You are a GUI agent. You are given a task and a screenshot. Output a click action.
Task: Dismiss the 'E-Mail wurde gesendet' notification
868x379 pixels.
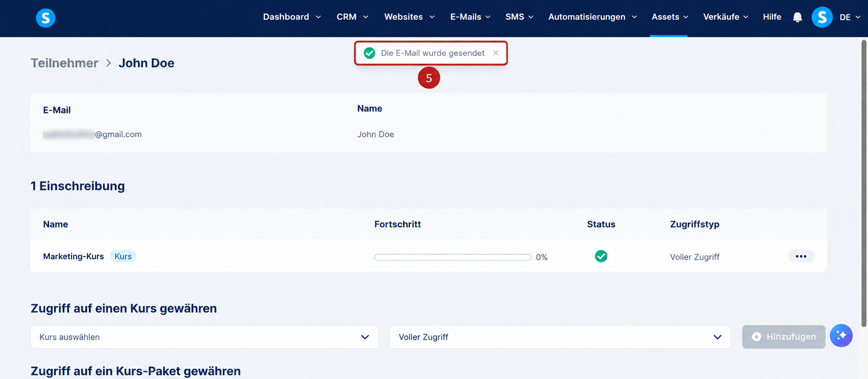tap(496, 53)
